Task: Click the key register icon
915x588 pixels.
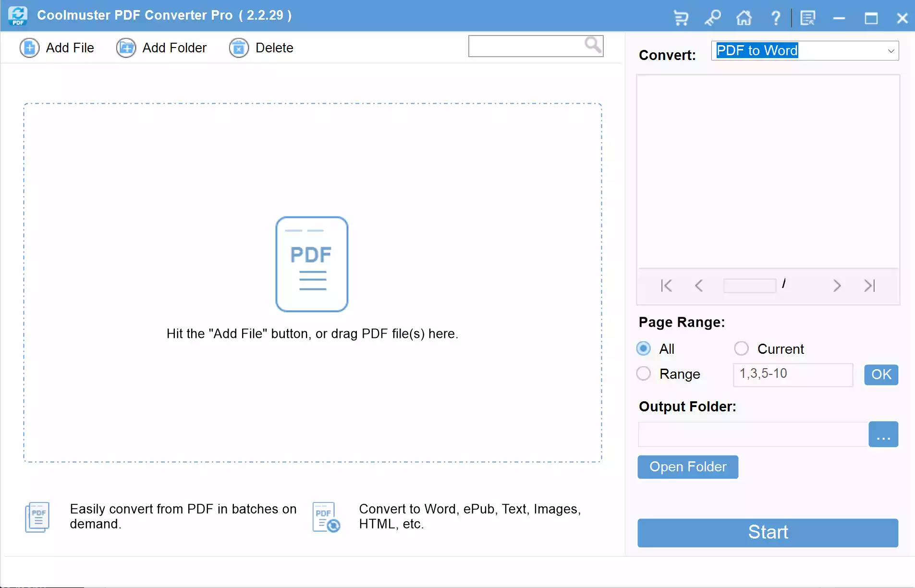Action: 713,18
